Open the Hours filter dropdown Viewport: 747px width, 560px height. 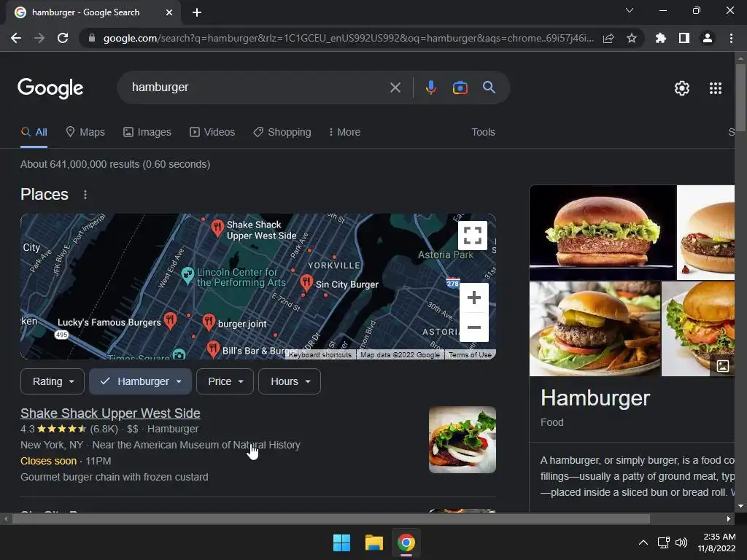(290, 381)
